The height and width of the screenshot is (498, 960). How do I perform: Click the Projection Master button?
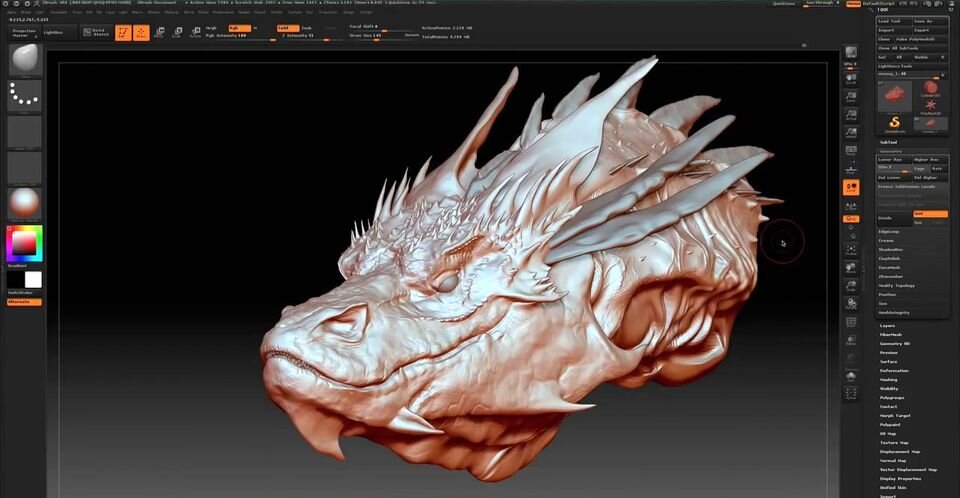pos(24,32)
